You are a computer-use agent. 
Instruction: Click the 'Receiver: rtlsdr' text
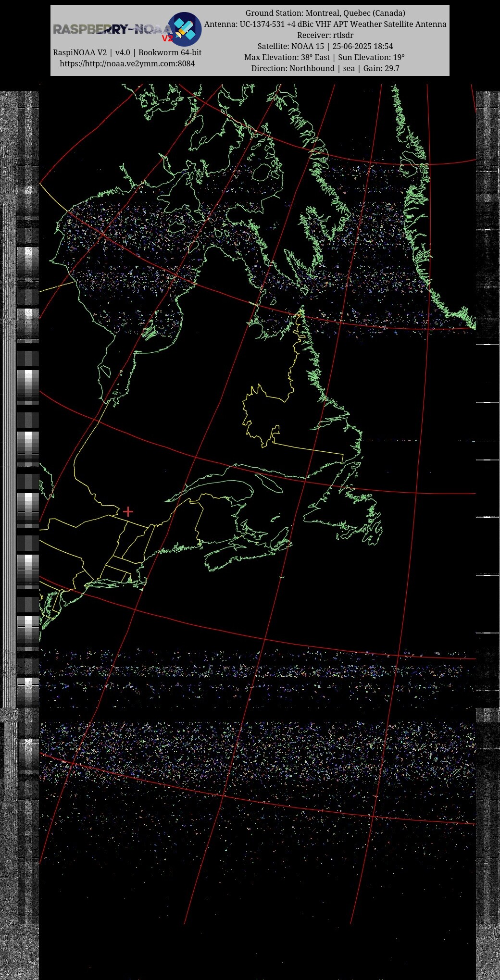coord(325,35)
